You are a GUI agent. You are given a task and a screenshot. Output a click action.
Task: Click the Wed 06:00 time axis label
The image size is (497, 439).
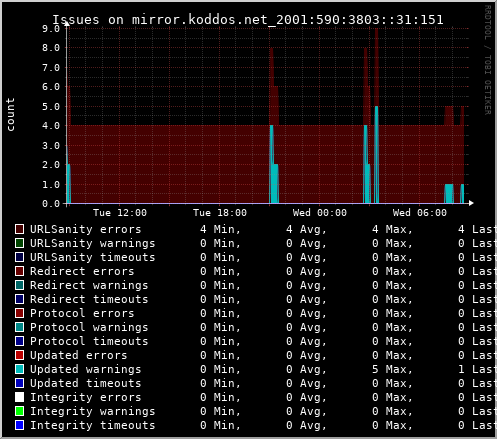420,213
